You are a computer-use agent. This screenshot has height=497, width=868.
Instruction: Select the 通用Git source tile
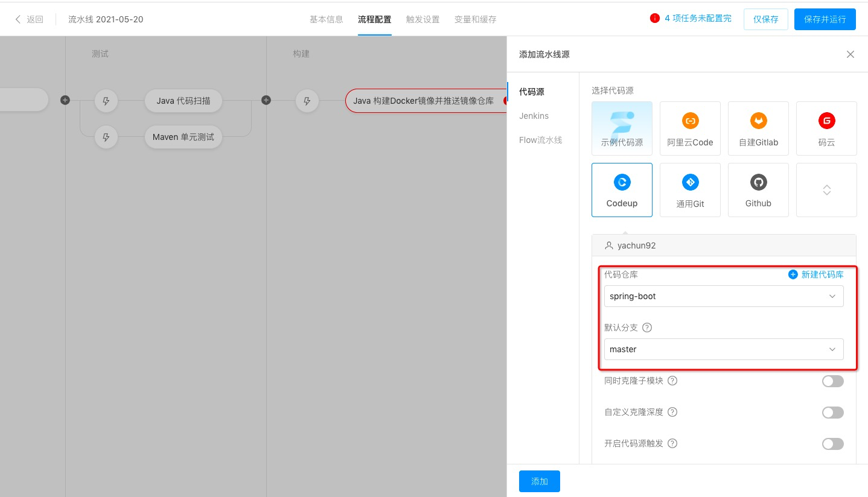690,189
